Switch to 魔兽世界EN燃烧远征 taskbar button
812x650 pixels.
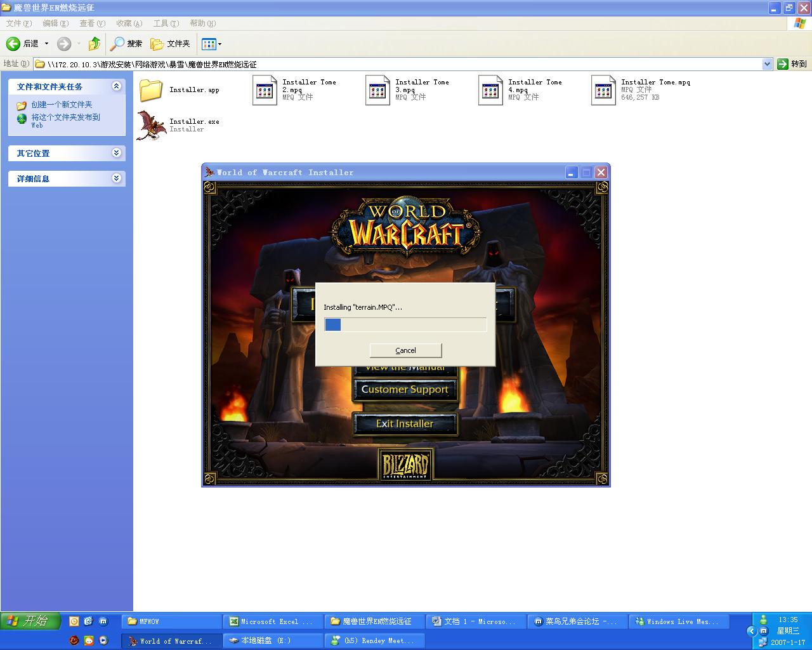[x=374, y=621]
